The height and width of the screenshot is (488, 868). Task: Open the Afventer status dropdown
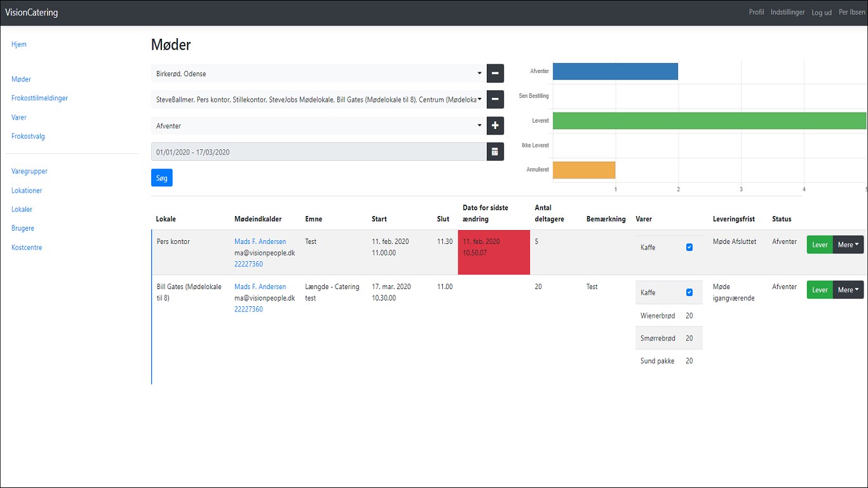tap(318, 126)
